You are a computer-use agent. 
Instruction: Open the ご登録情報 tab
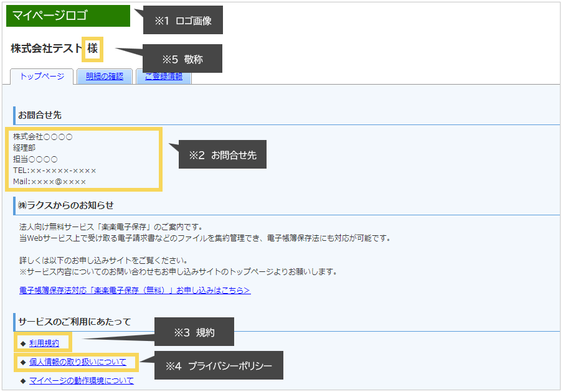[x=163, y=75]
